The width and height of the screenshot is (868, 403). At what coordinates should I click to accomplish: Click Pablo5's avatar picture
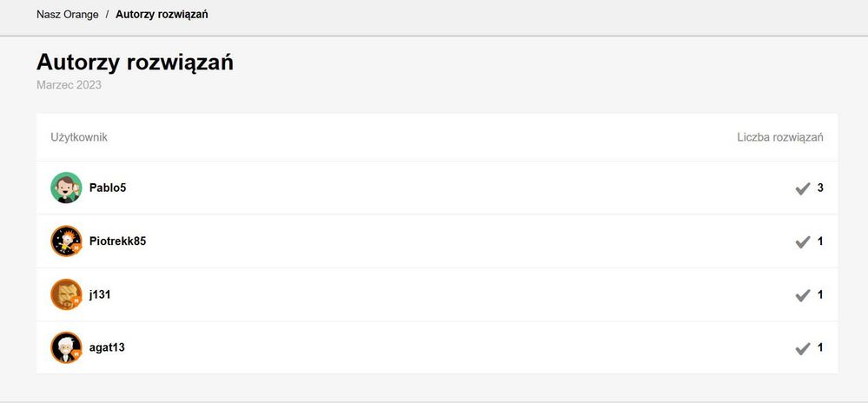(66, 188)
